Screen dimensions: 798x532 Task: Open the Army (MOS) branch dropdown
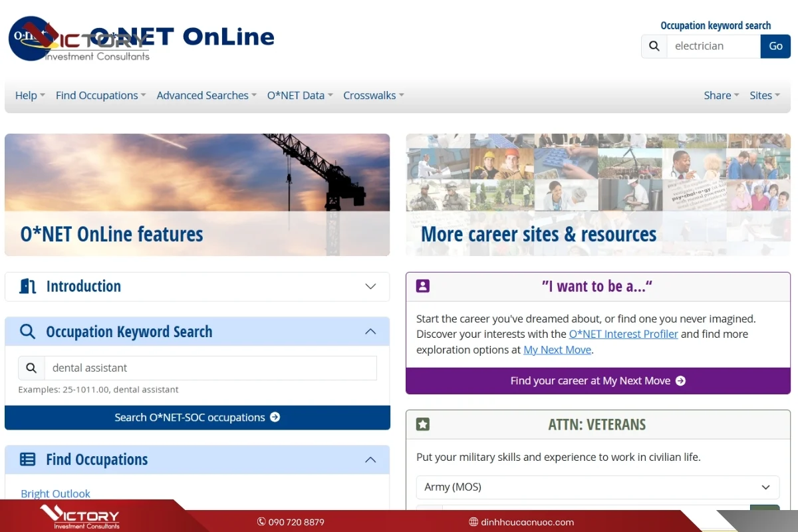coord(598,487)
